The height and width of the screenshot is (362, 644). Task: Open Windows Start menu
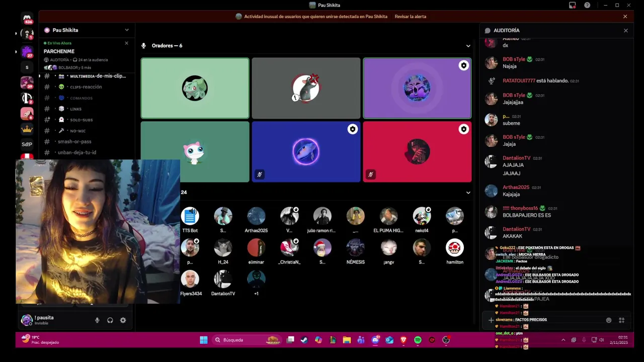204,340
